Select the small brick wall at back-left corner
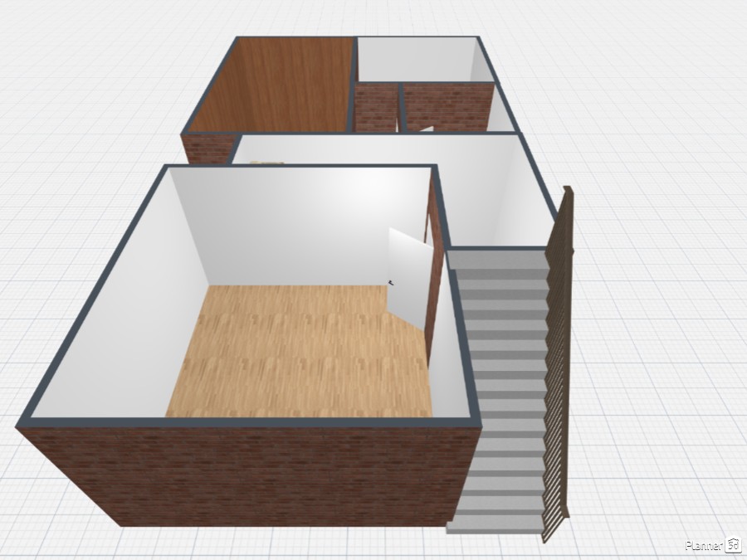 [x=203, y=149]
